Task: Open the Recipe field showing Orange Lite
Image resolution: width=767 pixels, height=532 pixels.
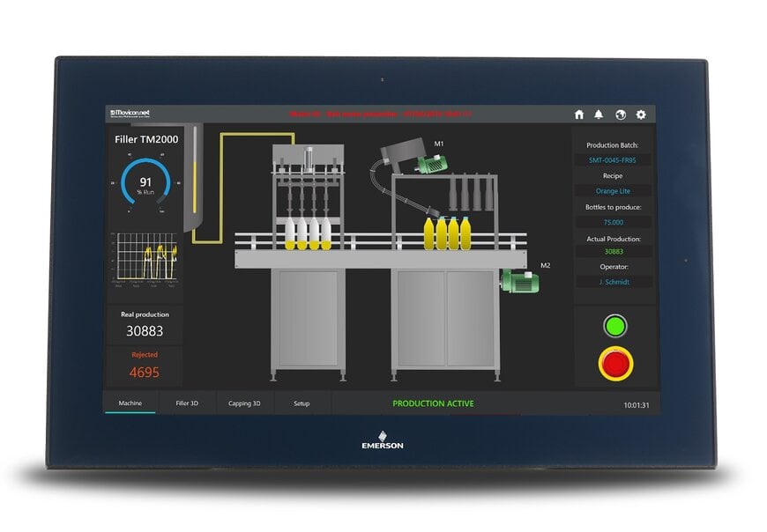Action: (x=613, y=191)
